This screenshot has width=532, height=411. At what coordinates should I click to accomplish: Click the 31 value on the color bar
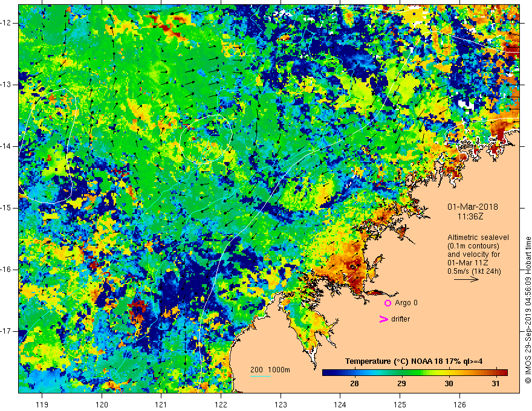[496, 384]
